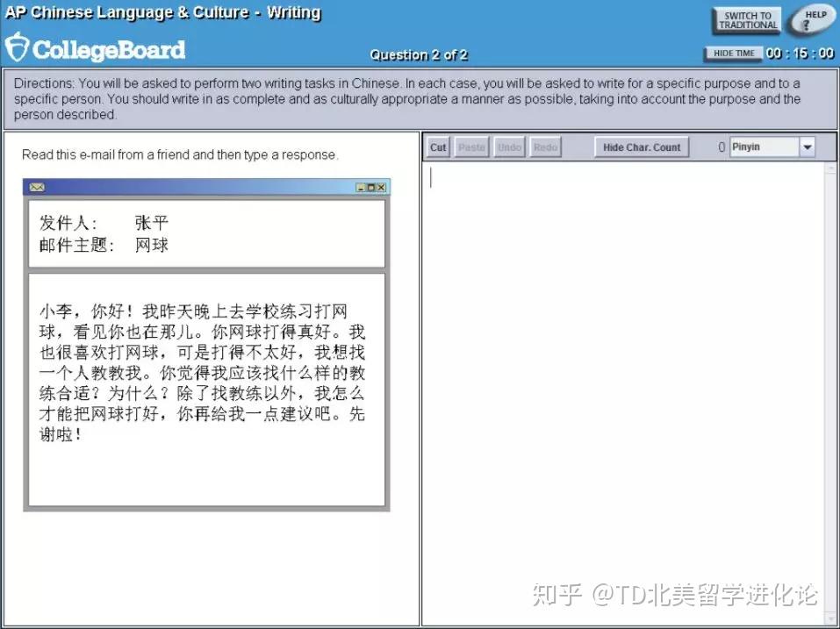Click the timer display 00:15:00
The image size is (840, 629).
800,54
